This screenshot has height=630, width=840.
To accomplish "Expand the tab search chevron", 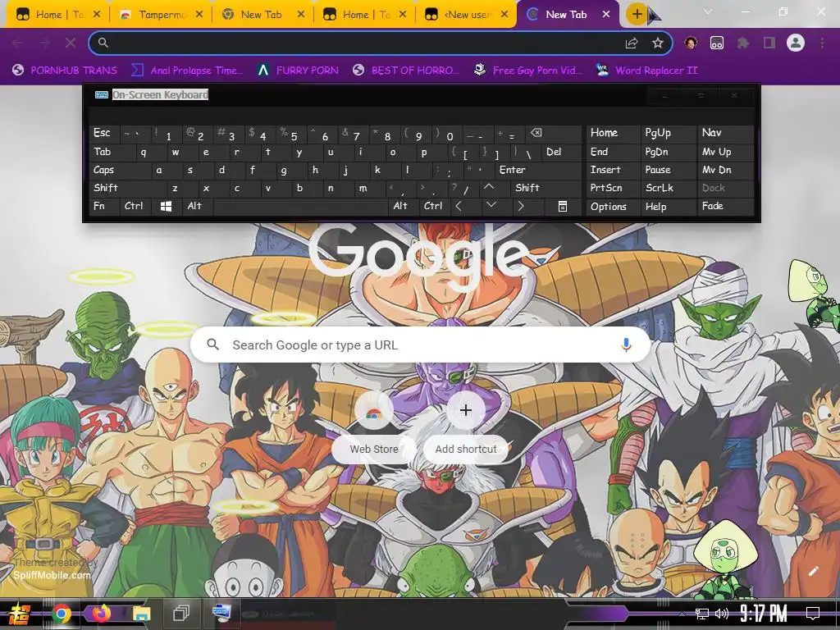I will pos(708,11).
